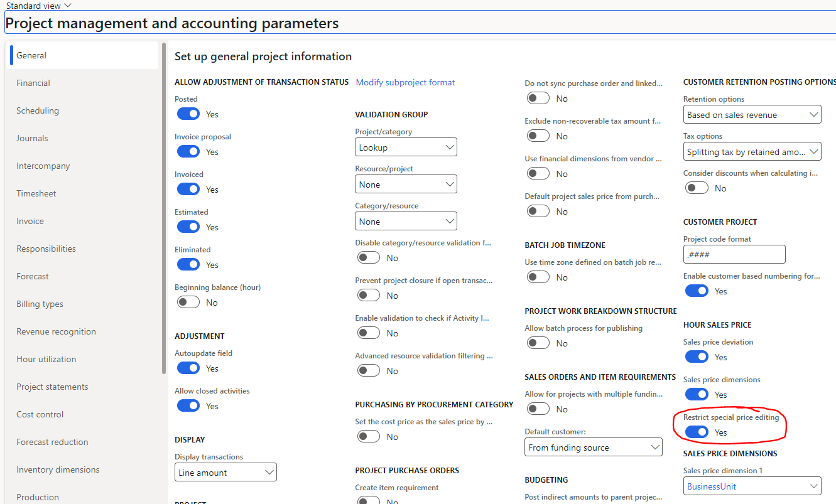Enable Disable category/resource validation switch
This screenshot has height=504, width=836.
point(369,257)
